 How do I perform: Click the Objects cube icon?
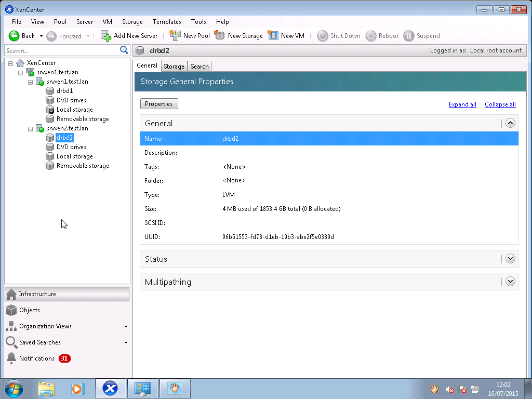point(11,310)
